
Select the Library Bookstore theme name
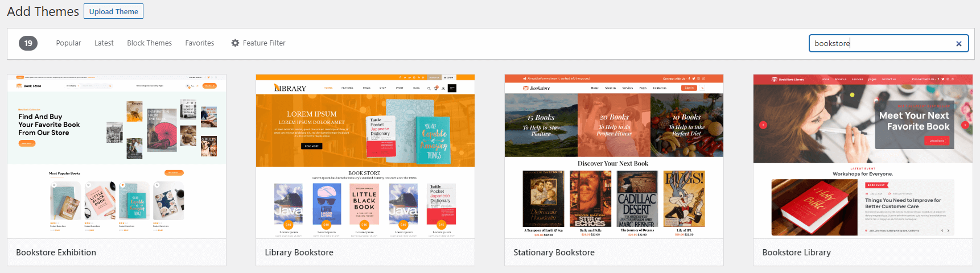point(299,253)
